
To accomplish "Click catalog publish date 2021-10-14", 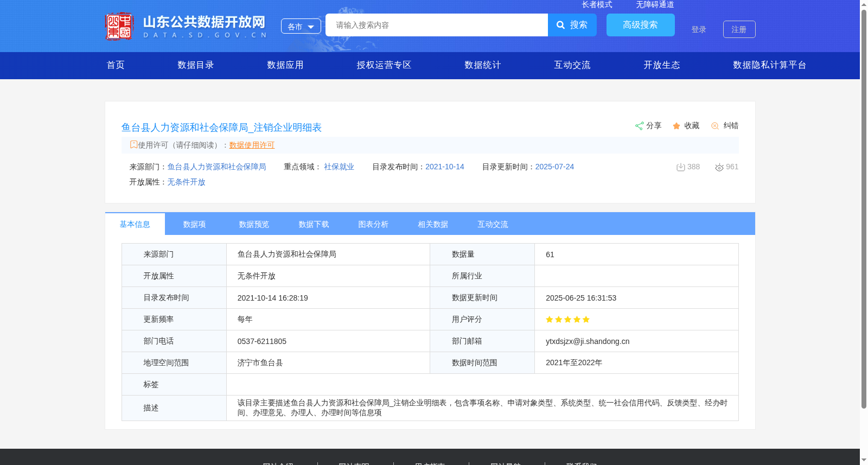I will click(445, 167).
